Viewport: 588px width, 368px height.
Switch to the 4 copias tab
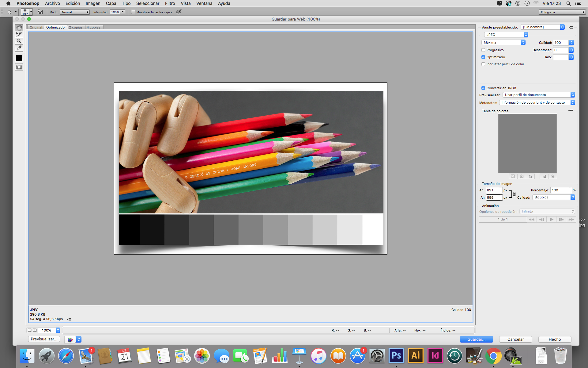[x=93, y=27]
